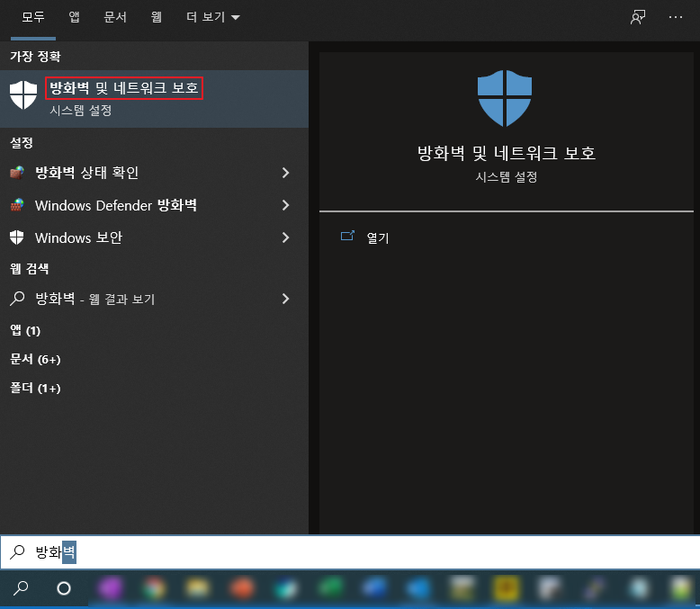Expand arrow for 방화벽 상태 확인

click(x=286, y=173)
